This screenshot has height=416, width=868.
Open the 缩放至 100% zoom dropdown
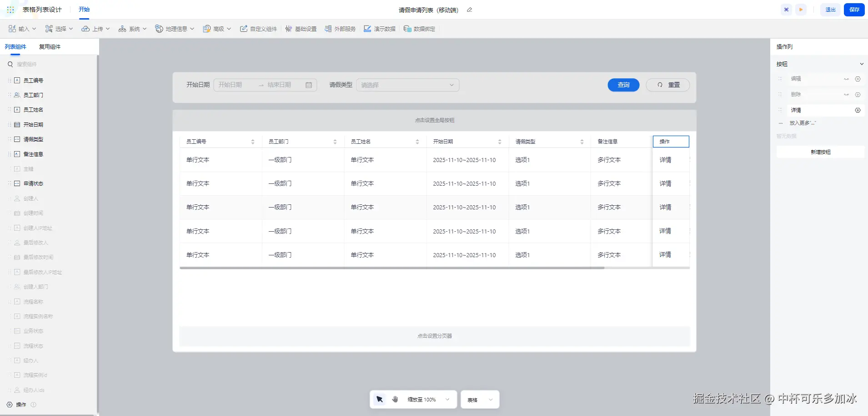click(428, 400)
